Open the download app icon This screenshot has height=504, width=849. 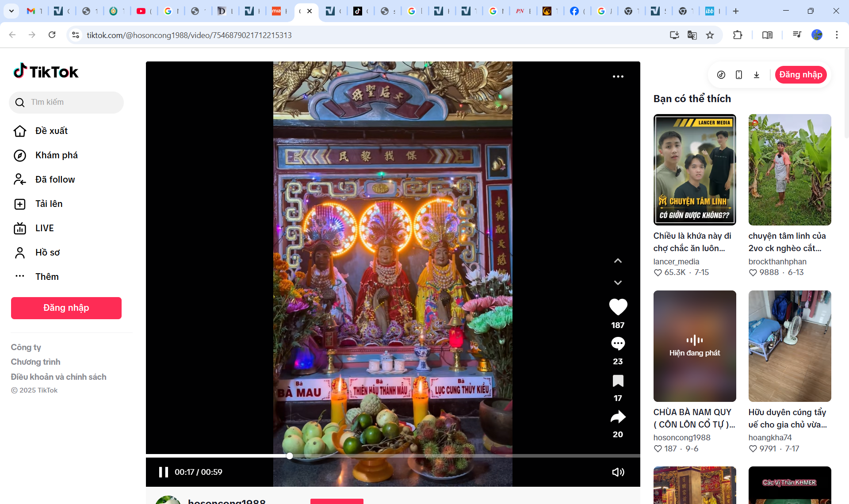757,75
